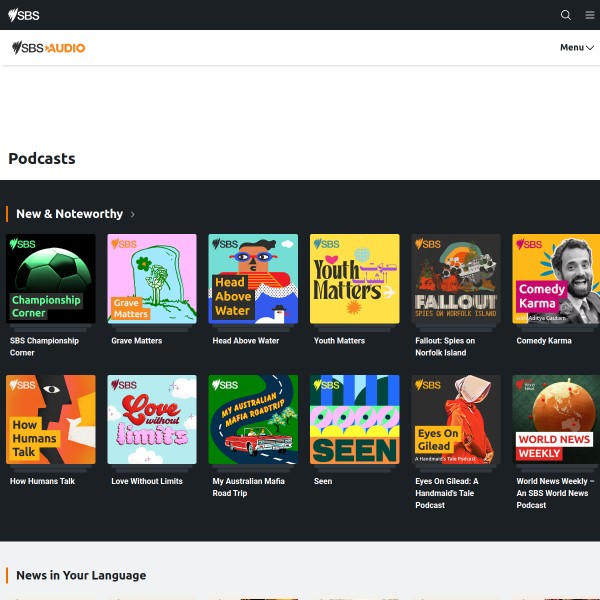
Task: Click the search magnifier icon
Action: click(x=566, y=15)
